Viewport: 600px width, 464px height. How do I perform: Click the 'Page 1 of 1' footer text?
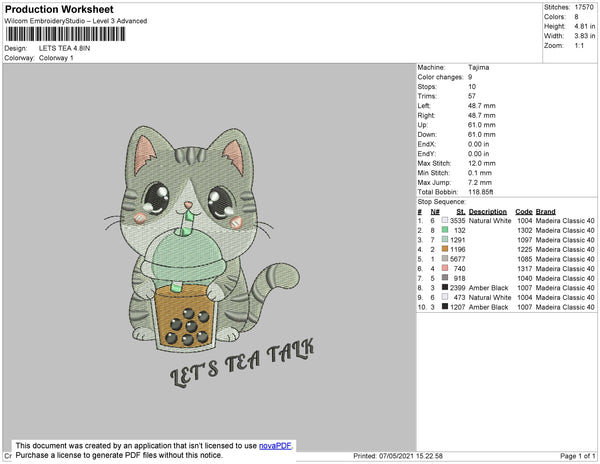coord(578,456)
